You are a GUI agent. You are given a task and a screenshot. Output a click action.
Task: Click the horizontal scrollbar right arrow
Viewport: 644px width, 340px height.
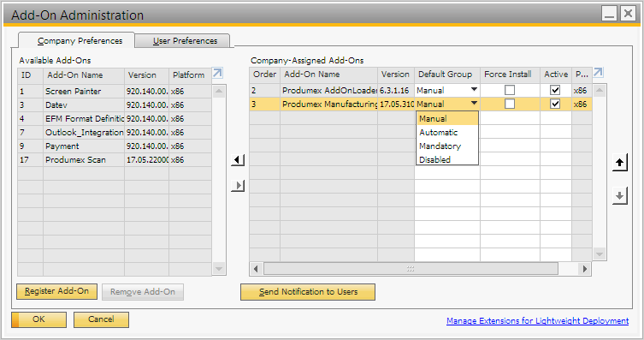pyautogui.click(x=584, y=269)
